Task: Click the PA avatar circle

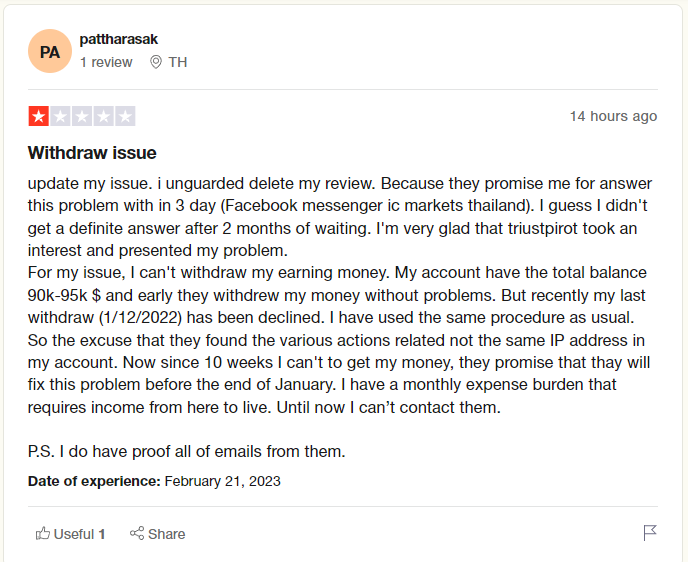Action: tap(50, 51)
